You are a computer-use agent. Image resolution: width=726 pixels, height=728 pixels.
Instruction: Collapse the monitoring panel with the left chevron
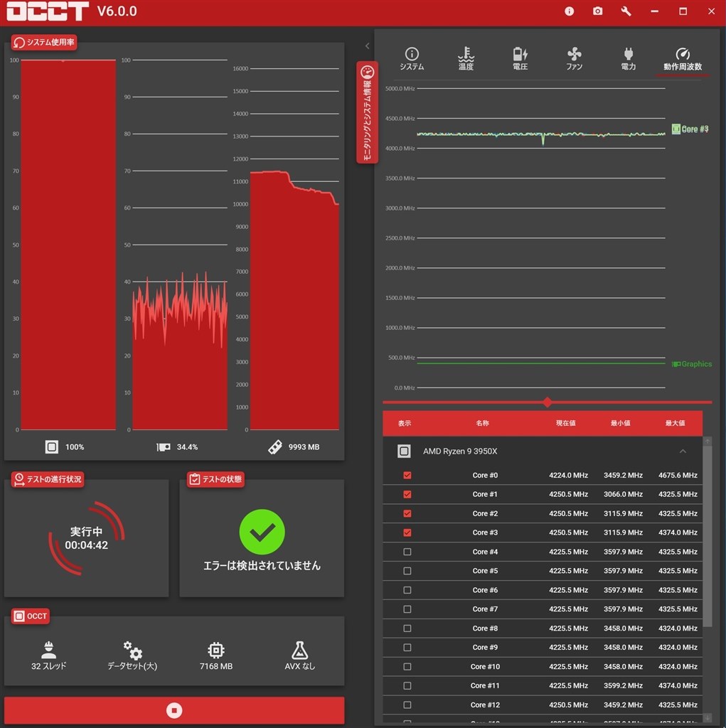[x=367, y=45]
